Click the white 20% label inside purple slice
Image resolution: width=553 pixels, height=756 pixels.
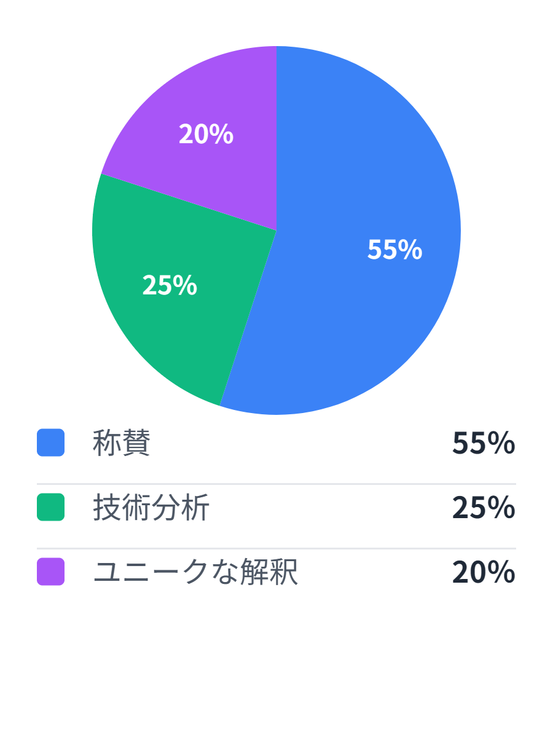point(206,134)
